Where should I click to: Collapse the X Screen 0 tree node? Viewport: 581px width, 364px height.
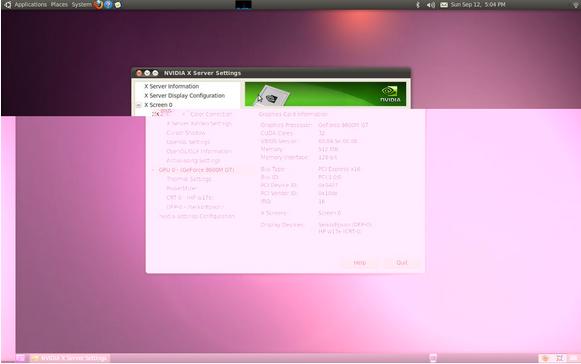(x=139, y=105)
